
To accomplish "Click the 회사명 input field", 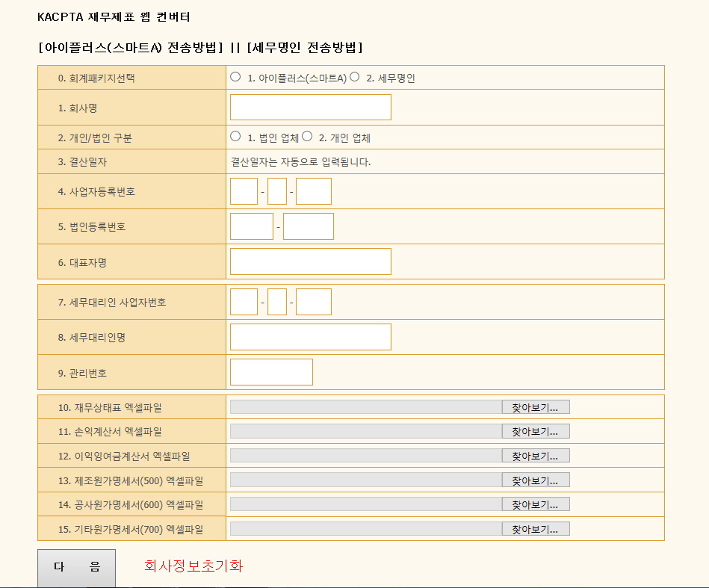I will pyautogui.click(x=311, y=107).
